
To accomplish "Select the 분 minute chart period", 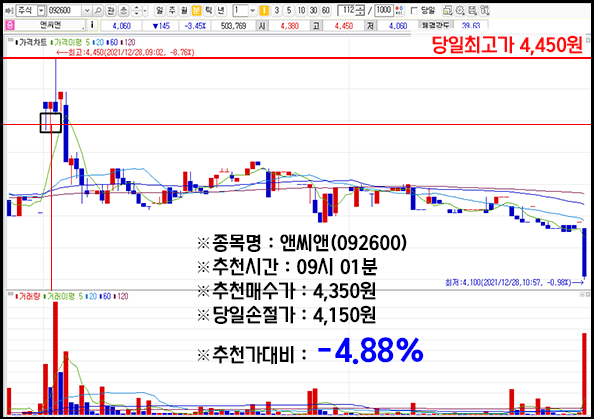I will [x=196, y=11].
